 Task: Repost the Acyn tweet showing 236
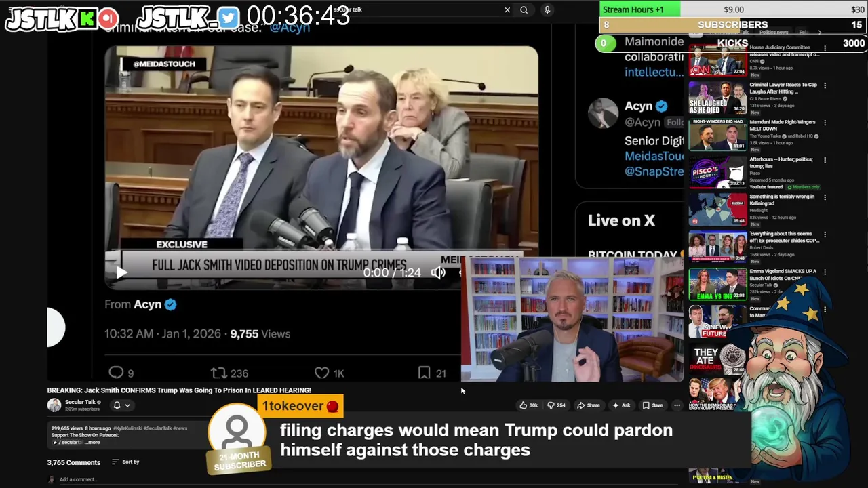point(229,373)
